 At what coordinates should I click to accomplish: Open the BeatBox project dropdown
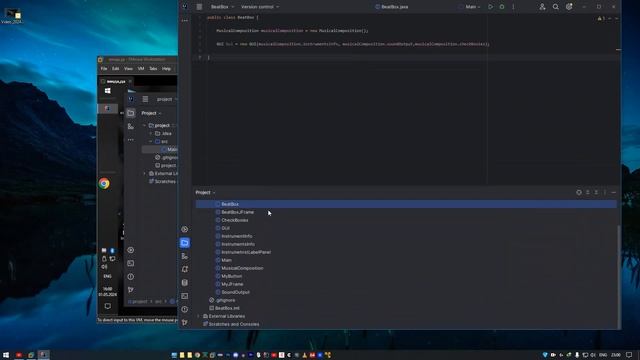pyautogui.click(x=222, y=7)
